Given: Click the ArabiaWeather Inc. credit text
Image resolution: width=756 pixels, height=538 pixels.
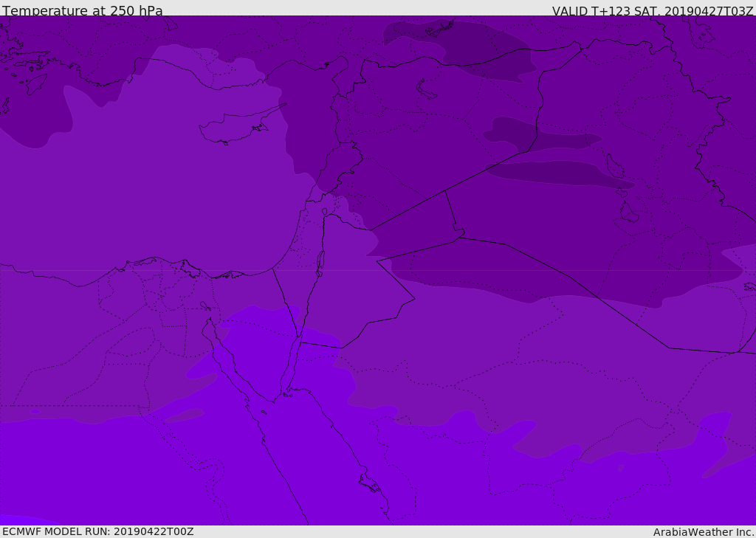Looking at the screenshot, I should 704,532.
